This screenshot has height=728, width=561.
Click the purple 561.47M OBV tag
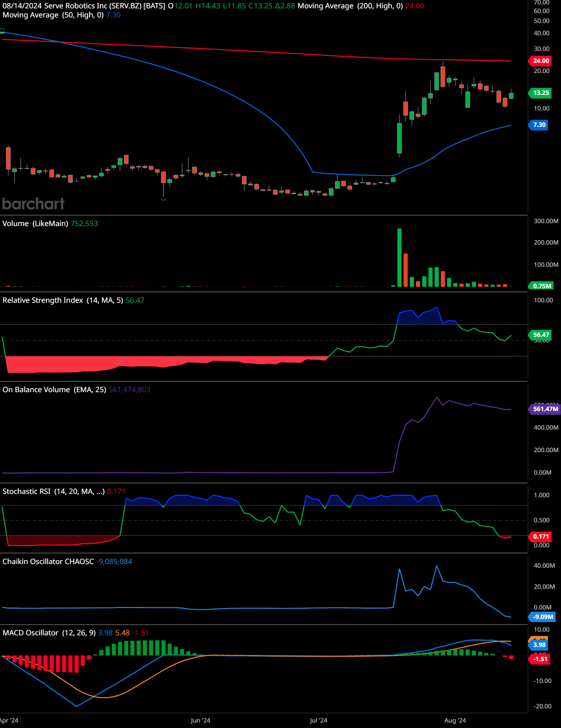(x=544, y=409)
